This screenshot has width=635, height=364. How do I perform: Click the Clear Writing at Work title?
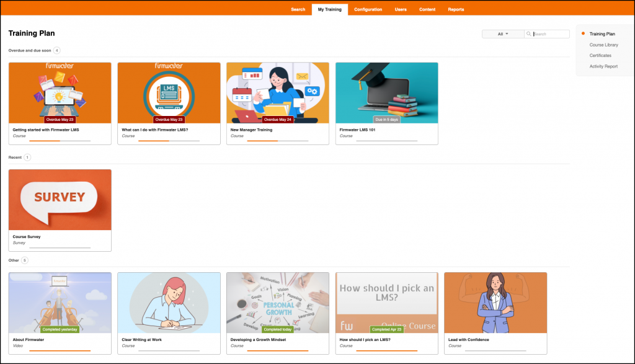click(142, 340)
